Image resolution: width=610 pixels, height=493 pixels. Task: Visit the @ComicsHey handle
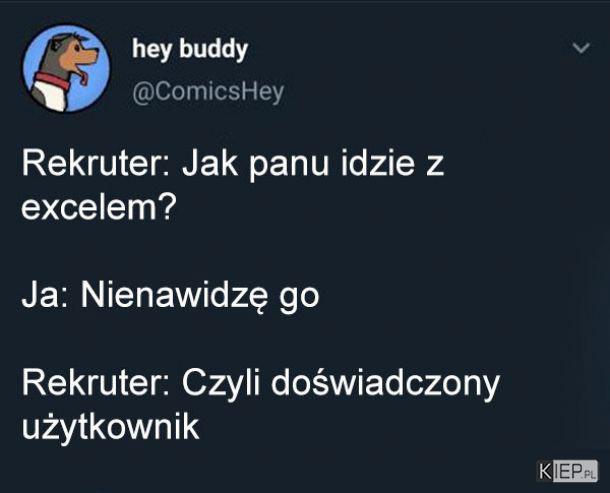point(208,93)
